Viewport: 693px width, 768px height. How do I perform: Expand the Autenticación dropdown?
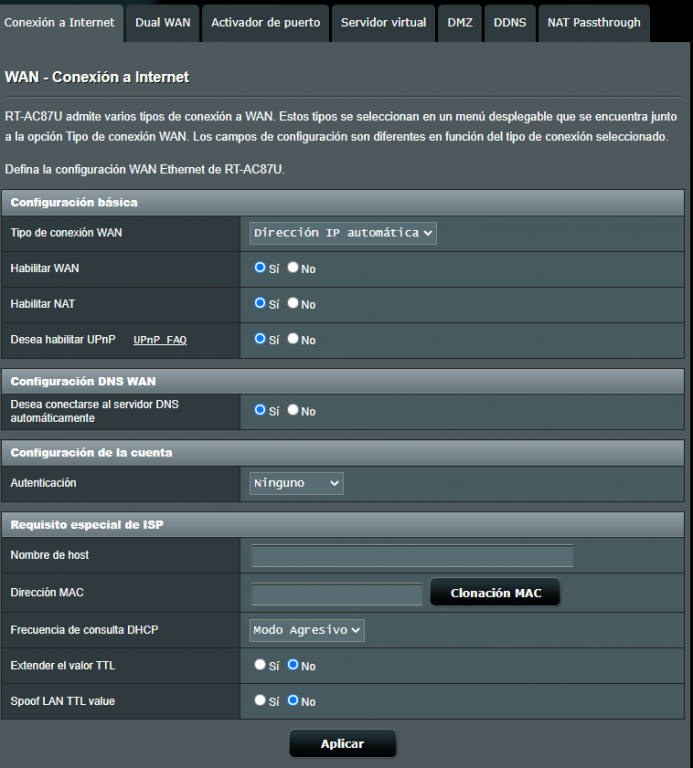[296, 483]
